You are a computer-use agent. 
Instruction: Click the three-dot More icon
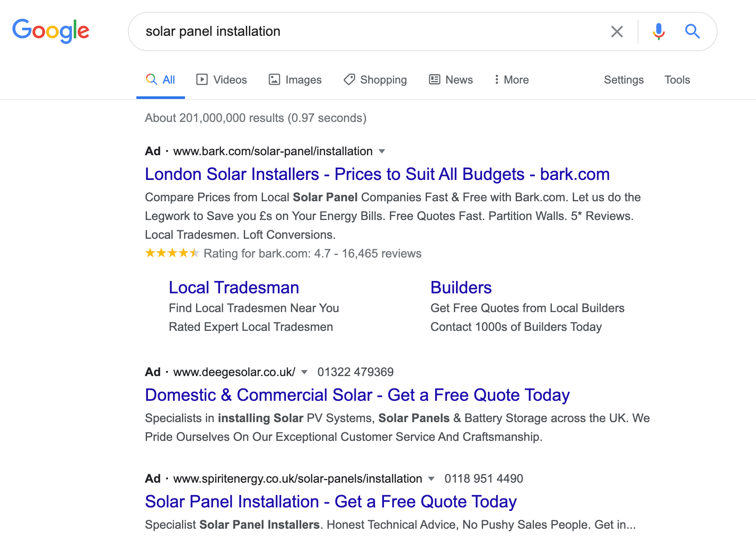[x=496, y=79]
